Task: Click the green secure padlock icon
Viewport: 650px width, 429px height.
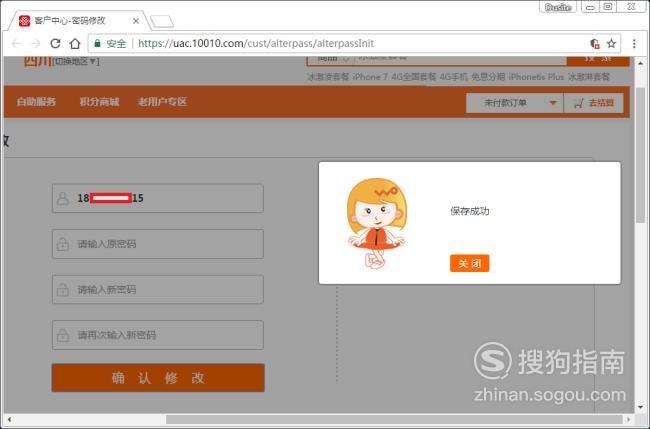Action: [x=97, y=44]
